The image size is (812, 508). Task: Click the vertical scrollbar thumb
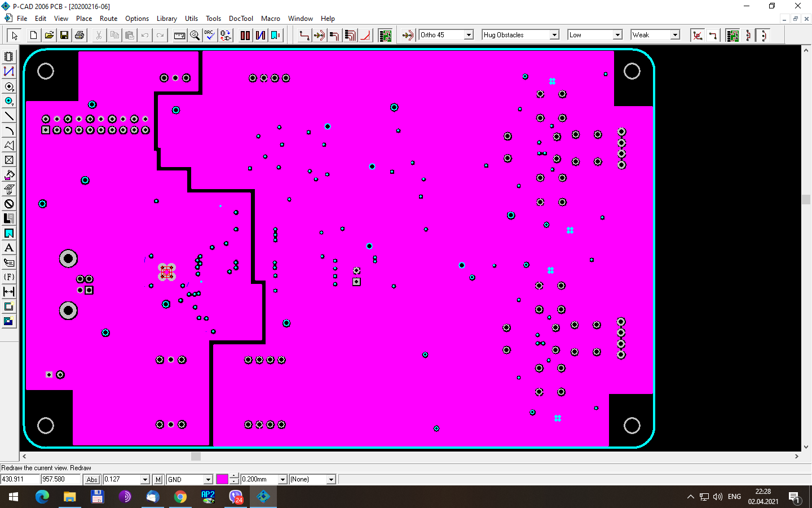tap(806, 199)
